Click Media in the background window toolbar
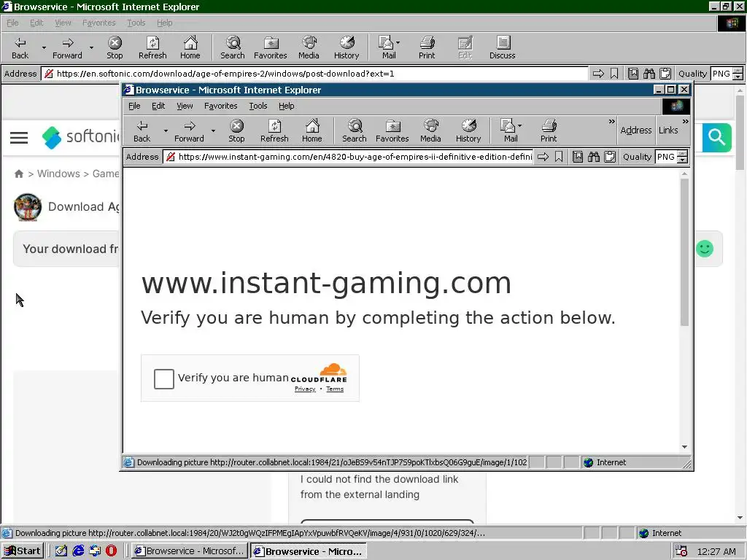The width and height of the screenshot is (747, 560). (x=309, y=47)
